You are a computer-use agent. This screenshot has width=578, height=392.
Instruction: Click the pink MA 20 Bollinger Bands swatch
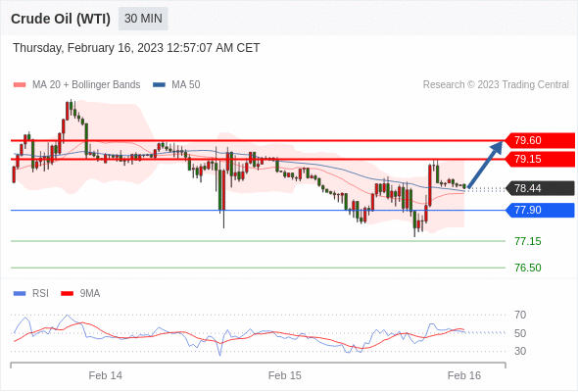(x=20, y=85)
